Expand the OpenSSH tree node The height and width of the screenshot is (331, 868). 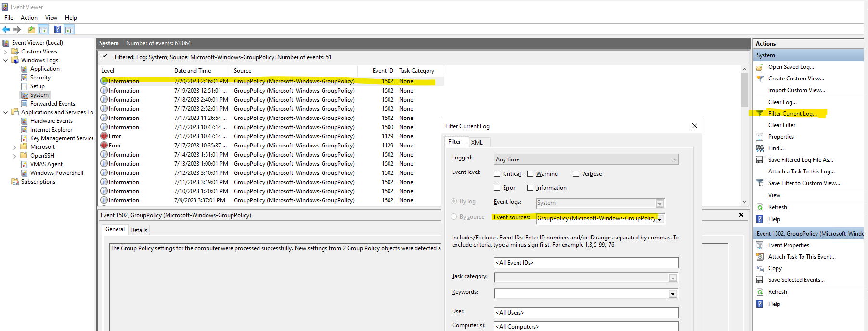(15, 156)
